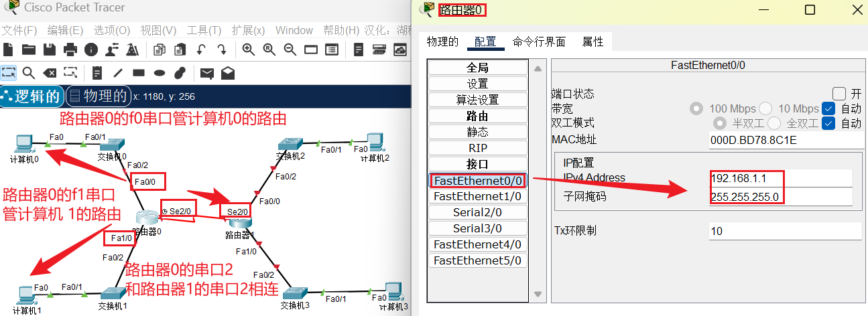Open the user profile icon
Viewport: 868px width, 316px height.
[x=112, y=50]
